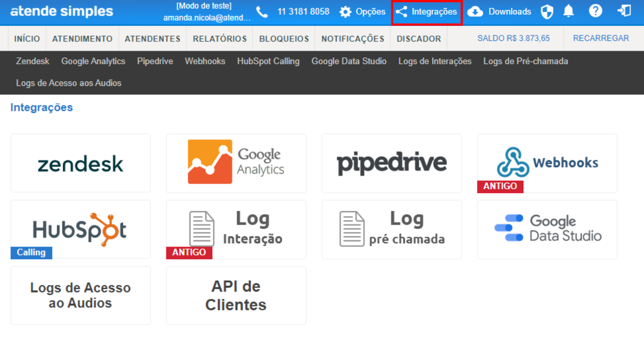
Task: Click the RECARREGAR link
Action: (x=601, y=38)
